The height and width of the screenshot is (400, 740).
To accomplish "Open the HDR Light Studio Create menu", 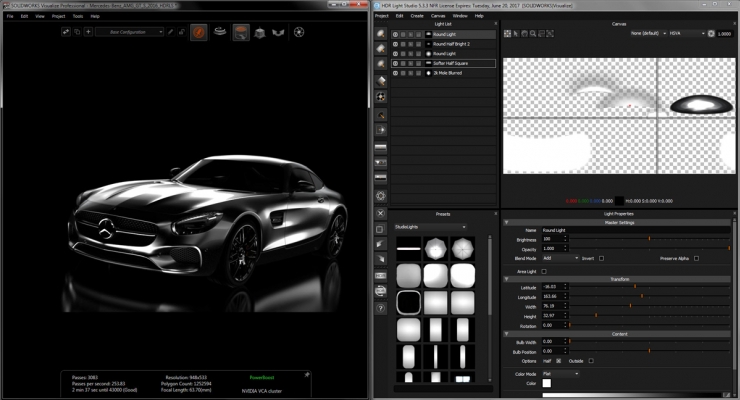I will tap(417, 16).
